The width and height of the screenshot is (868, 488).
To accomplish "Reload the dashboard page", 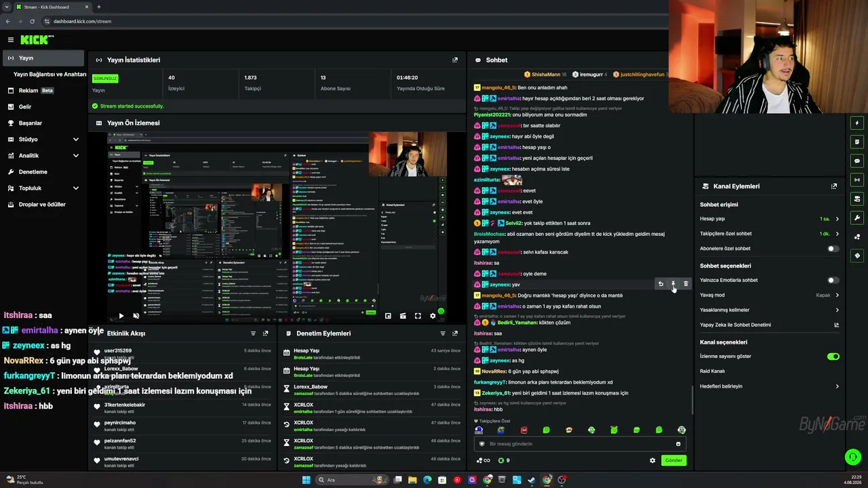I will (x=32, y=21).
